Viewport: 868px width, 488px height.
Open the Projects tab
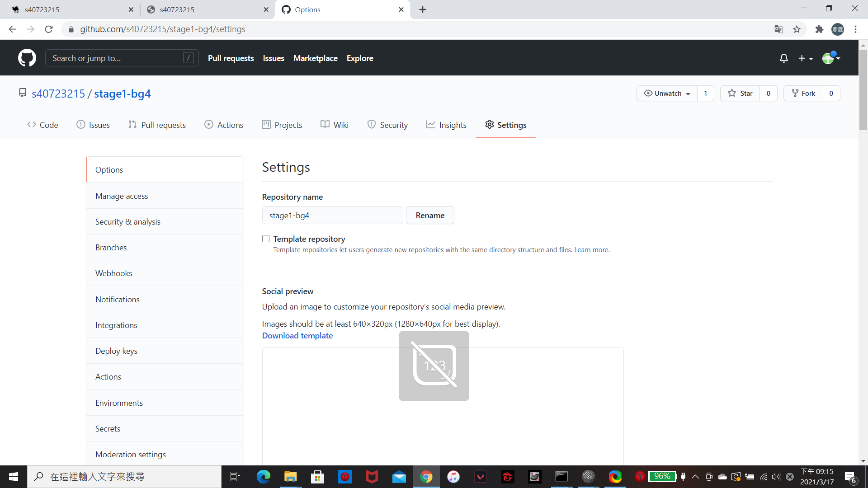(282, 125)
